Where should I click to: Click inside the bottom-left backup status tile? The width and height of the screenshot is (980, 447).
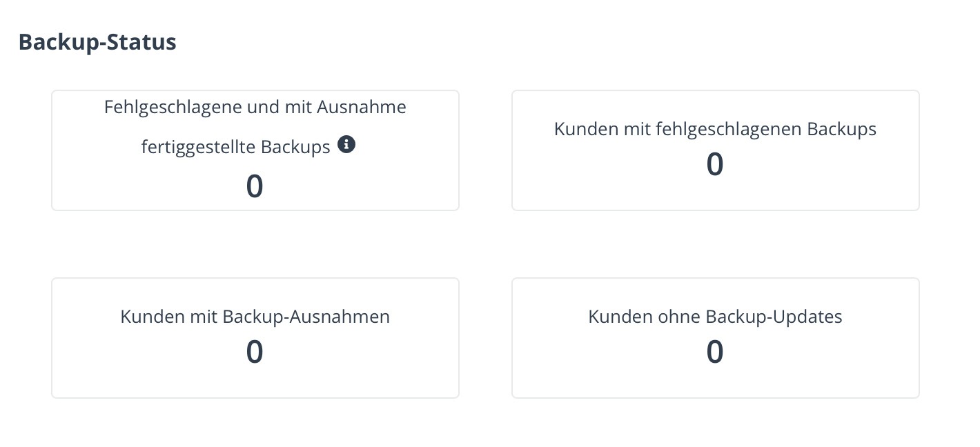tap(255, 337)
